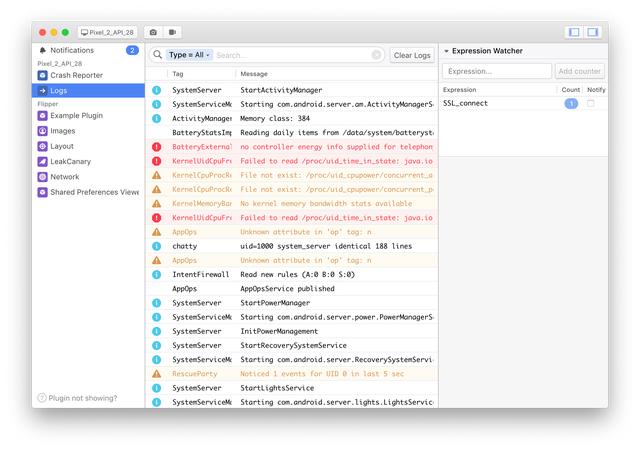Image resolution: width=640 pixels, height=450 pixels.
Task: Click the Network plugin icon
Action: (x=42, y=177)
